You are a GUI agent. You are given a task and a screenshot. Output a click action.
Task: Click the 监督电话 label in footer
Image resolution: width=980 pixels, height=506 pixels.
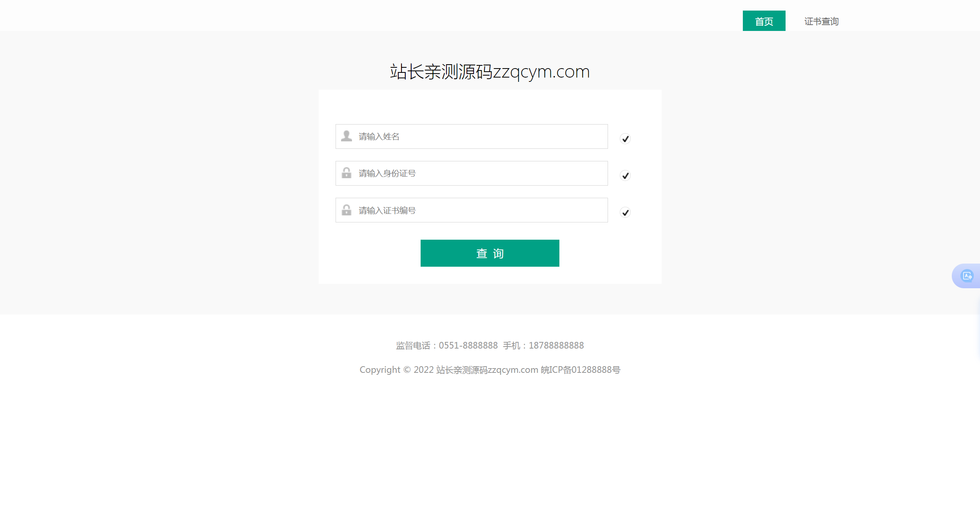pyautogui.click(x=413, y=345)
